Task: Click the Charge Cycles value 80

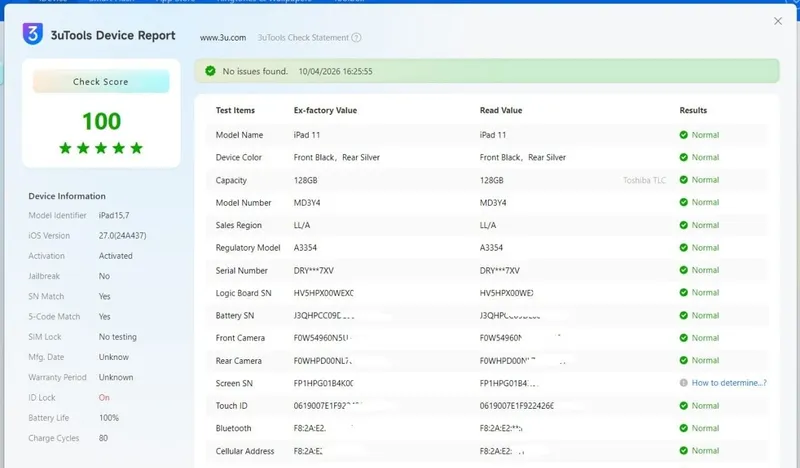Action: pyautogui.click(x=103, y=438)
